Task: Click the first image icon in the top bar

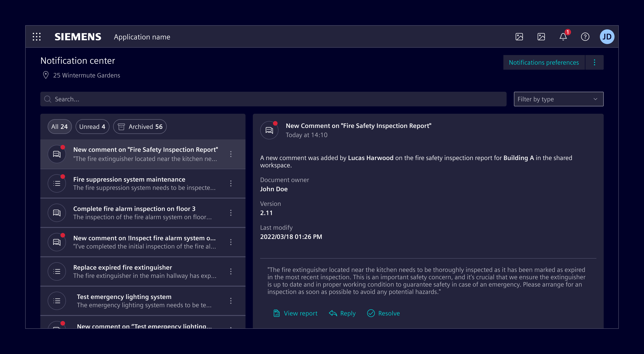Action: coord(519,37)
